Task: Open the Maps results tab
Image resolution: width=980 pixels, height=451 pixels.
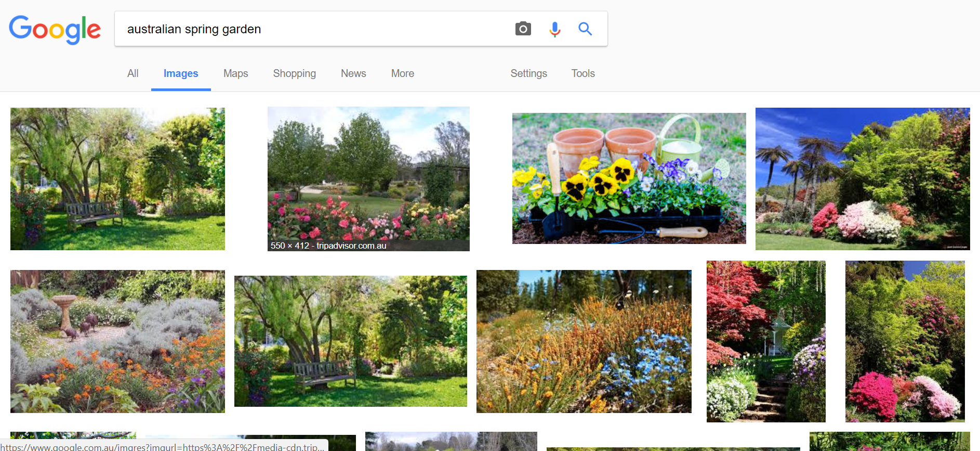Action: (235, 73)
